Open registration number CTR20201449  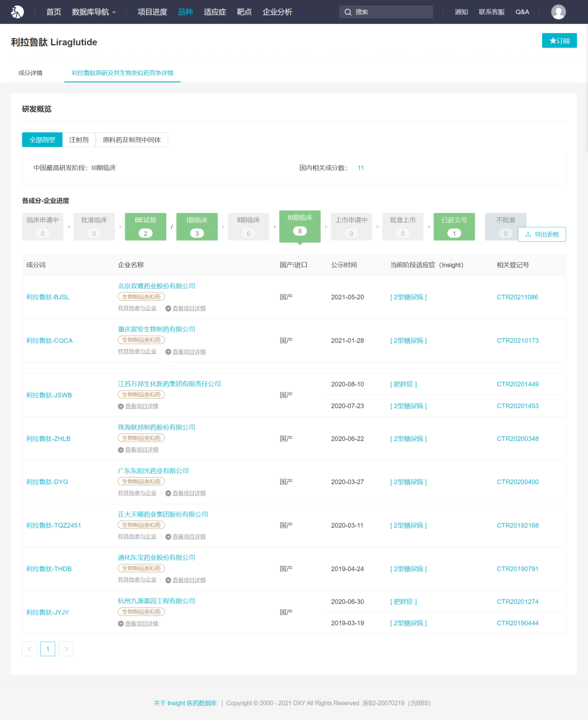(x=518, y=385)
